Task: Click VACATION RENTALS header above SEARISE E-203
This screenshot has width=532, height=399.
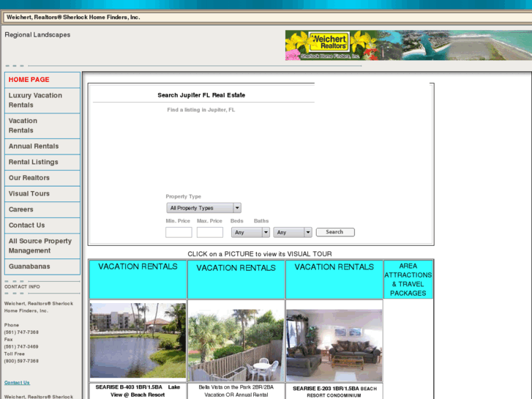Action: (334, 279)
